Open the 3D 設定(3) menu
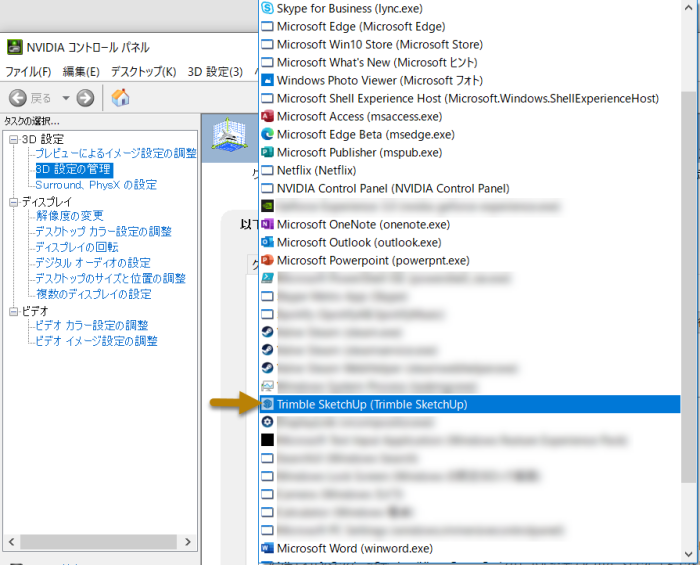The height and width of the screenshot is (565, 700). pyautogui.click(x=215, y=72)
